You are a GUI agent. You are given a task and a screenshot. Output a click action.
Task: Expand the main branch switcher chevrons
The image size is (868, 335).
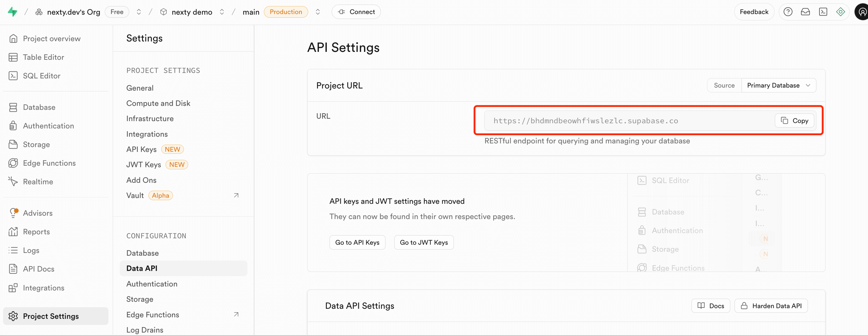pos(317,12)
